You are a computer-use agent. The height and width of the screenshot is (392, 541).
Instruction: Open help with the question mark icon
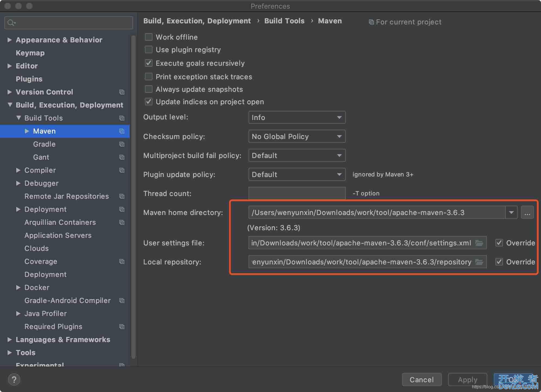click(14, 380)
